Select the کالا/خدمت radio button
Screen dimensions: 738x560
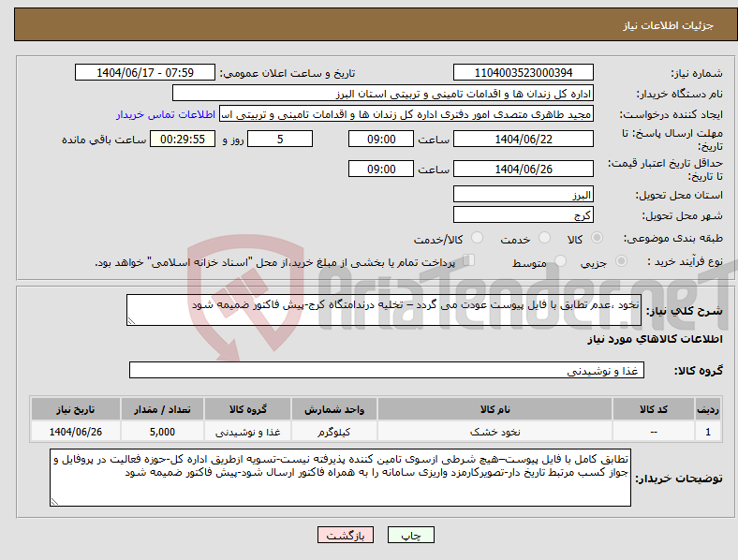(x=478, y=238)
